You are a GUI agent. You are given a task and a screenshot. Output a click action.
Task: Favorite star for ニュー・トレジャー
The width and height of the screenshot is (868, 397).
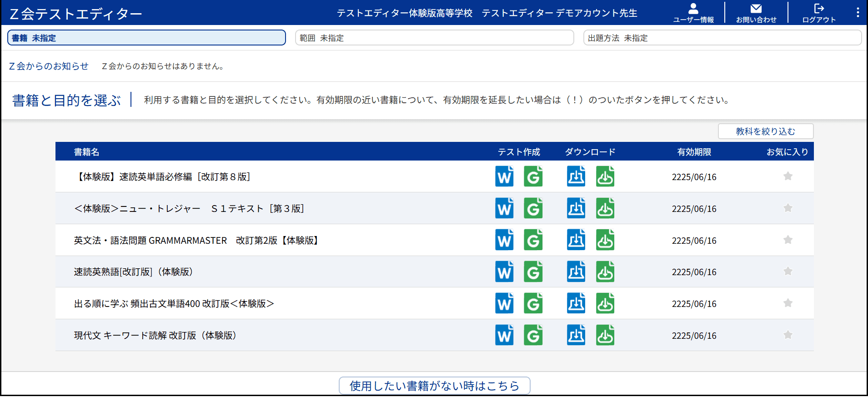click(788, 208)
